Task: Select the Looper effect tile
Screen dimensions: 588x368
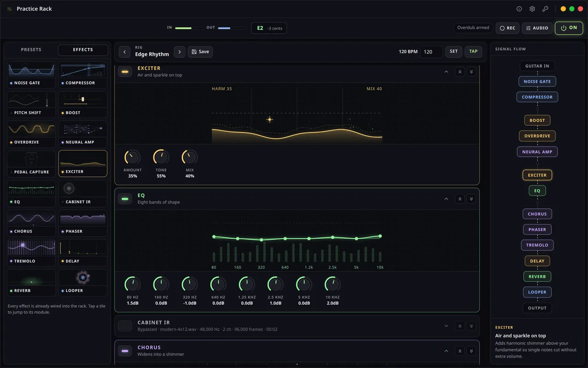Action: point(83,282)
